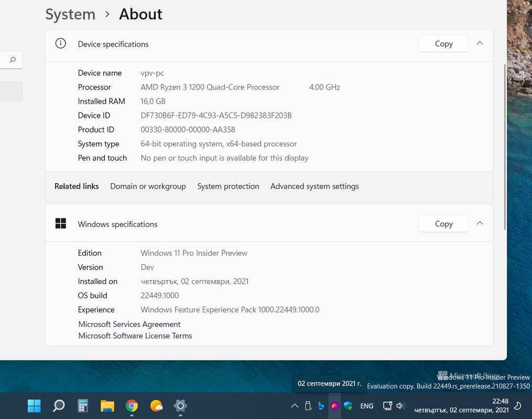Click the search magnifier in the Settings sidebar
Viewport: 532px width, 419px height.
click(13, 60)
